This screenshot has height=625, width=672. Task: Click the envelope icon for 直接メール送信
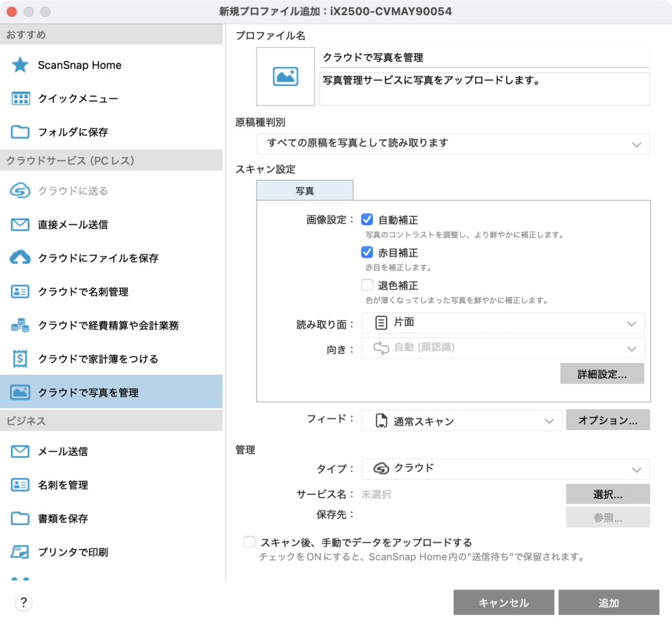[x=20, y=224]
